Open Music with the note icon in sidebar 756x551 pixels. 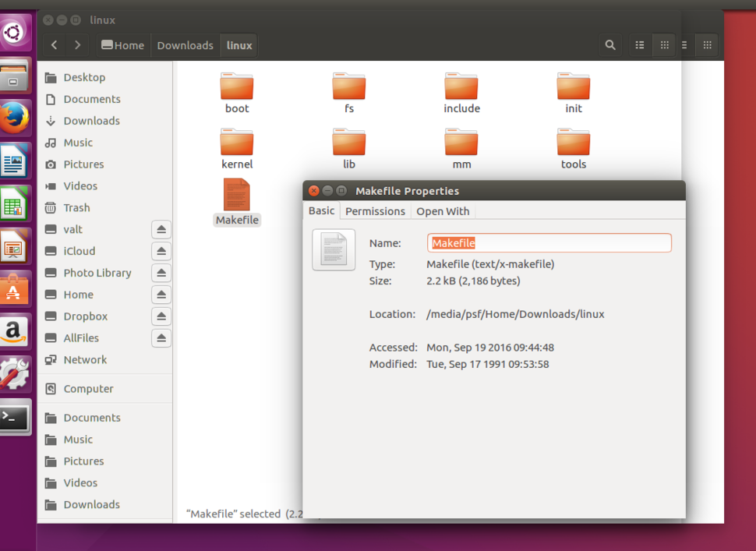click(x=104, y=142)
